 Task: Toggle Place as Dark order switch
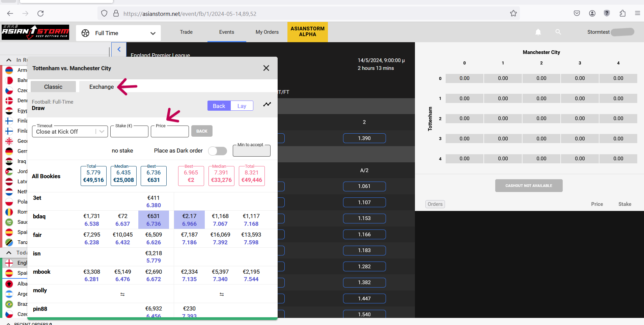click(218, 151)
